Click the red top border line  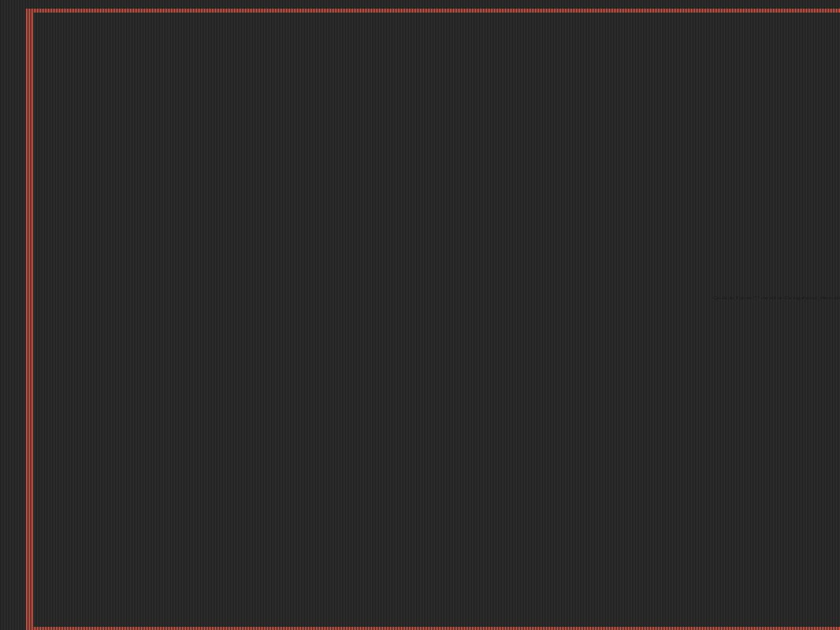[433, 11]
